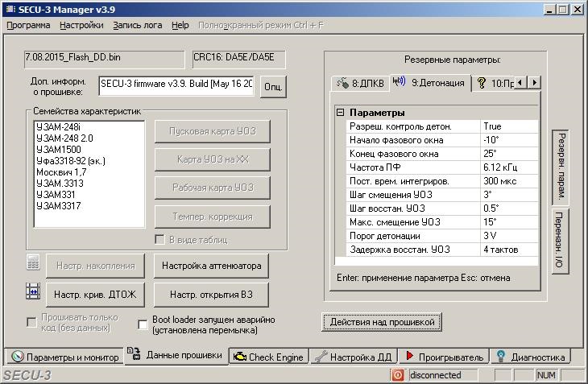Click the -10° value of Начало фазового окна
The width and height of the screenshot is (588, 384).
click(x=509, y=140)
